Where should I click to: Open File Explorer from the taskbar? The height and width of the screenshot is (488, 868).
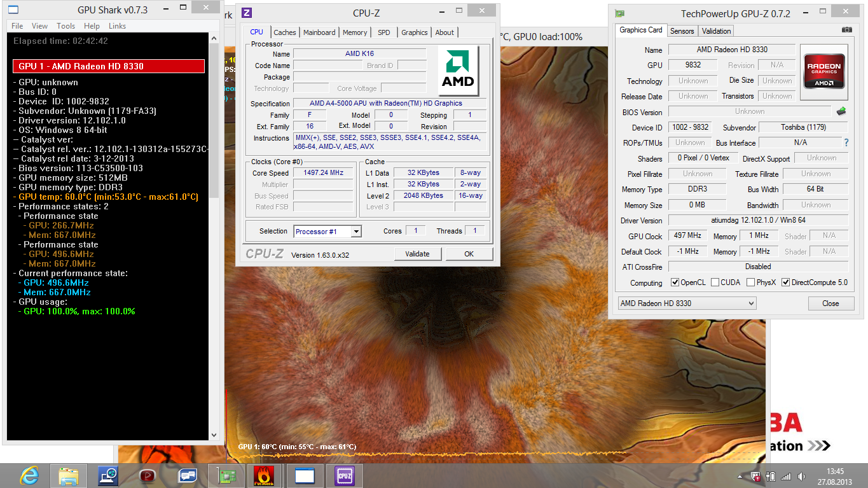click(68, 475)
